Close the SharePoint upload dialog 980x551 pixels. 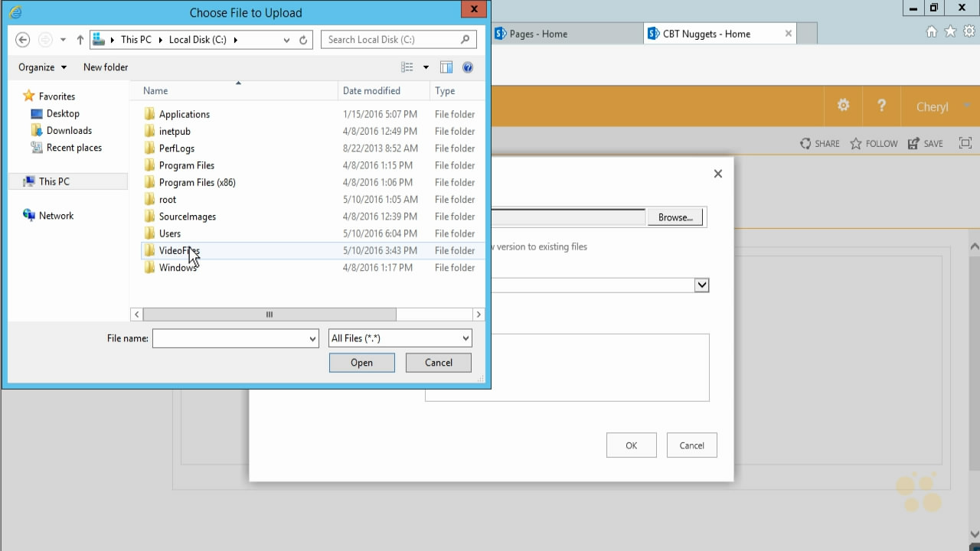[718, 174]
